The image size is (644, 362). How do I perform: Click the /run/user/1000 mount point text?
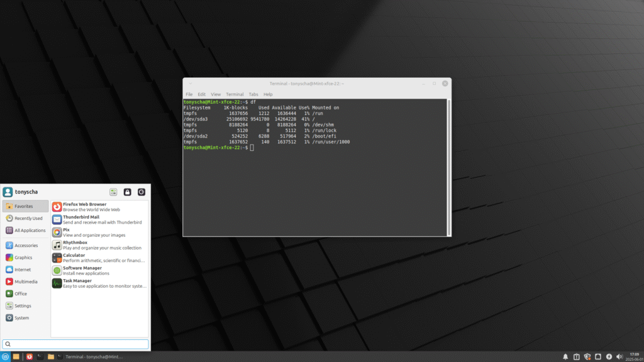point(331,142)
